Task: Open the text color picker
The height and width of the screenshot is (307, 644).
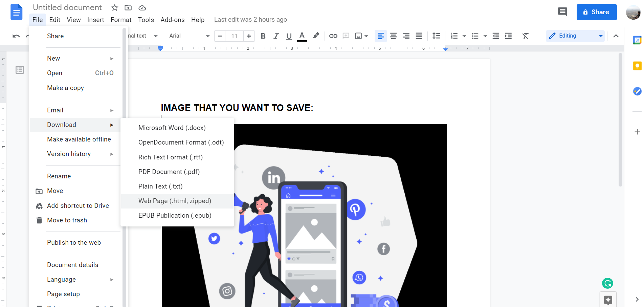Action: (x=302, y=36)
